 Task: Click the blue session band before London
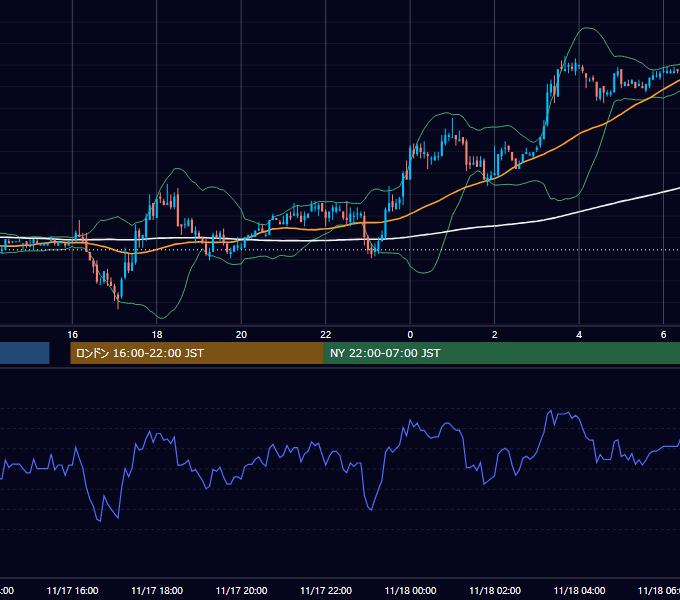click(x=24, y=353)
